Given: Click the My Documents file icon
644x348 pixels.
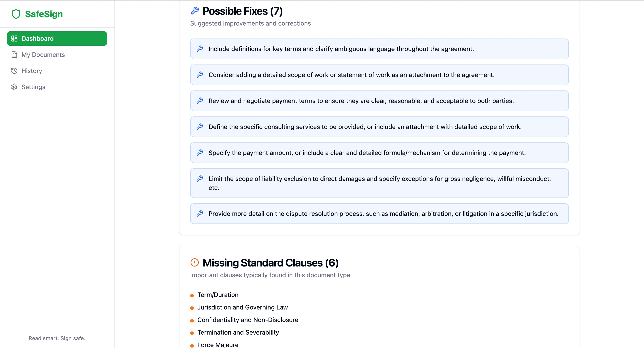Looking at the screenshot, I should coord(14,55).
